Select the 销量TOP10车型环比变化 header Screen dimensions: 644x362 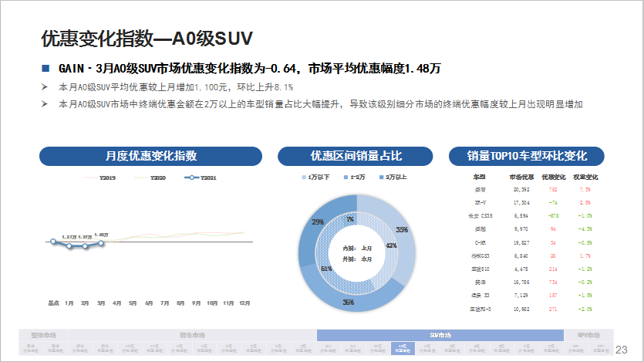pos(527,156)
